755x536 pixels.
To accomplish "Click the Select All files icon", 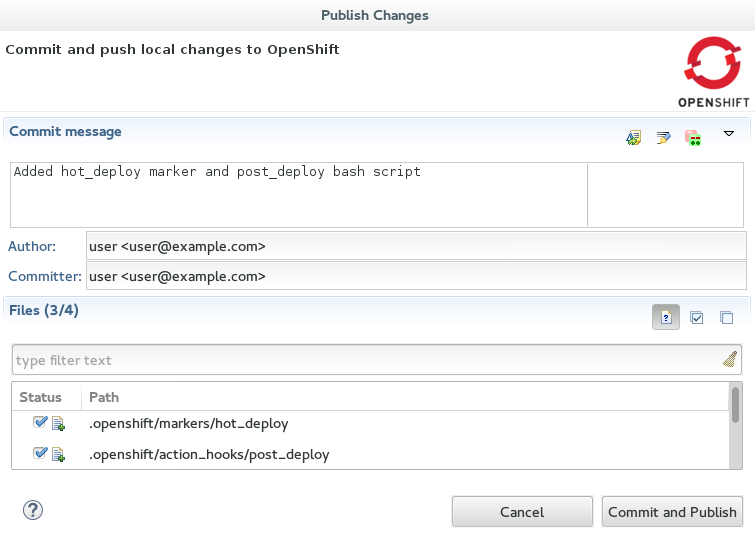I will pos(696,317).
